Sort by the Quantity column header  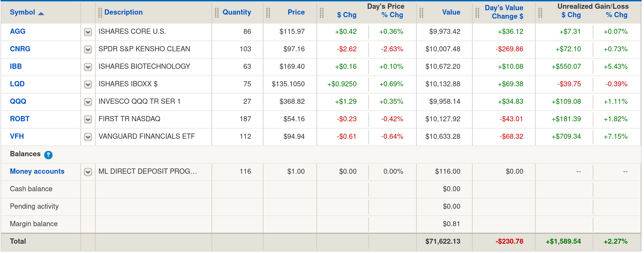(237, 12)
